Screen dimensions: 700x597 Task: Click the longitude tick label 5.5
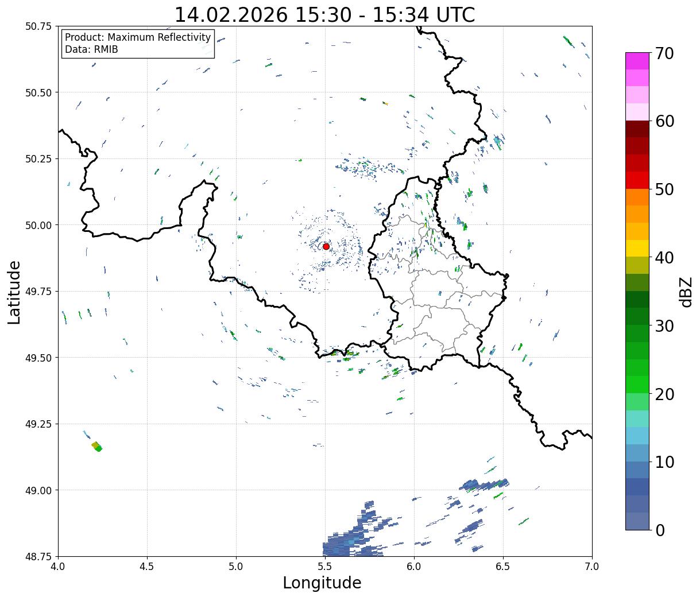[325, 567]
